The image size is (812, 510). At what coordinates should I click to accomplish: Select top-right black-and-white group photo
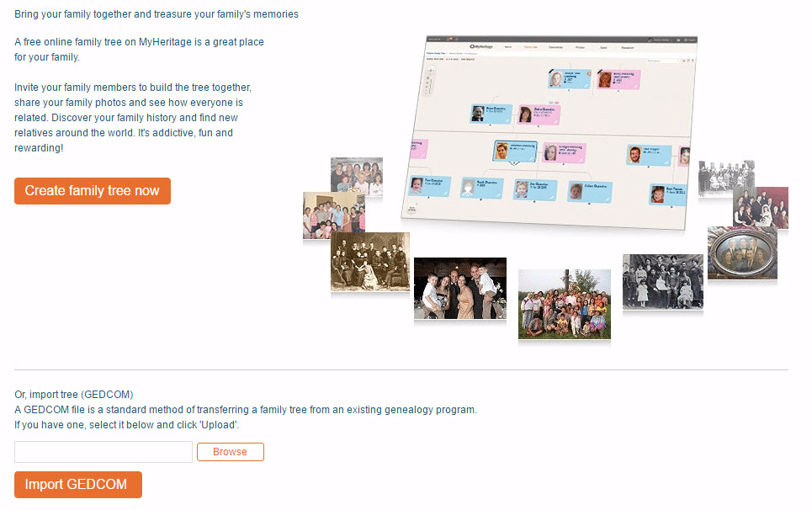point(725,178)
